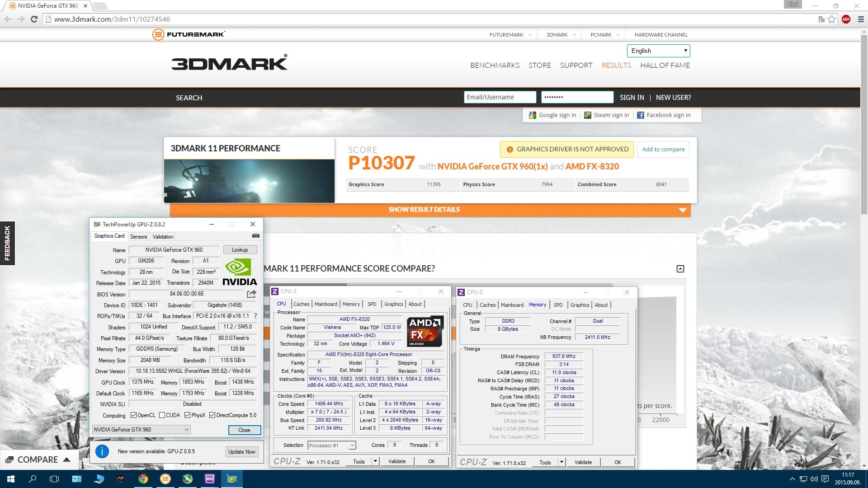Open the Mainboard tab in left CPU-Z
This screenshot has width=868, height=488.
tap(325, 304)
